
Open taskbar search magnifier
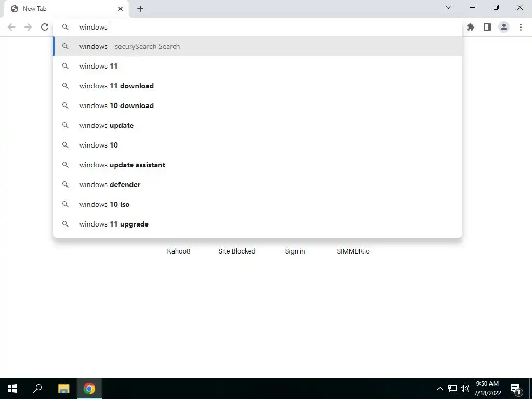[37, 389]
